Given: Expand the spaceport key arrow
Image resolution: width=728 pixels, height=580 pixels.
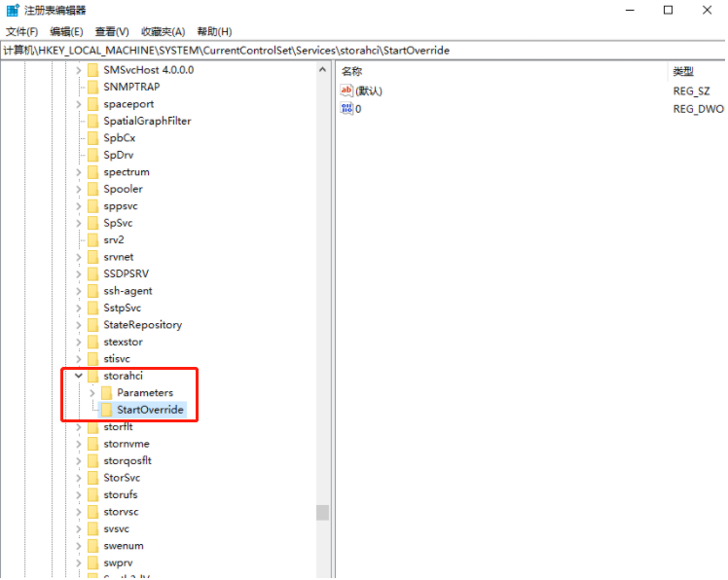Looking at the screenshot, I should 79,104.
